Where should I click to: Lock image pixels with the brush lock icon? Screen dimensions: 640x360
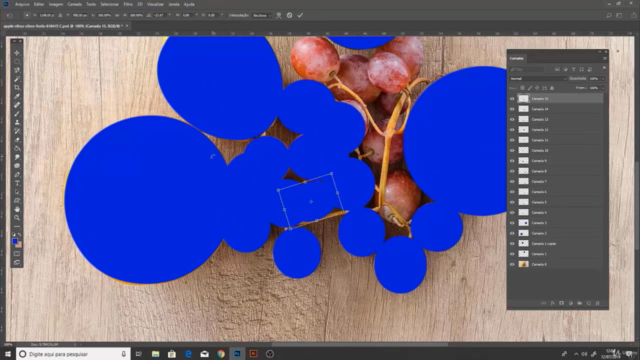tap(530, 88)
